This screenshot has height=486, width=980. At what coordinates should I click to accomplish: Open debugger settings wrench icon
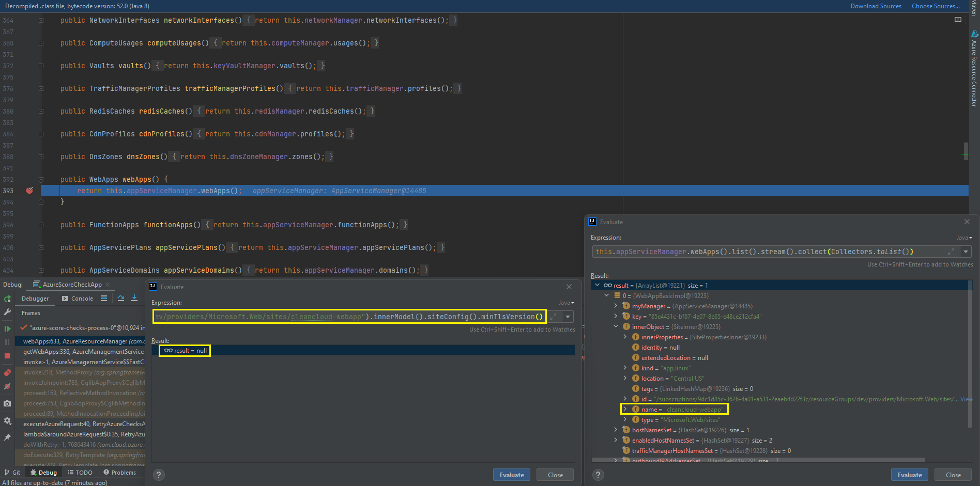pyautogui.click(x=7, y=312)
